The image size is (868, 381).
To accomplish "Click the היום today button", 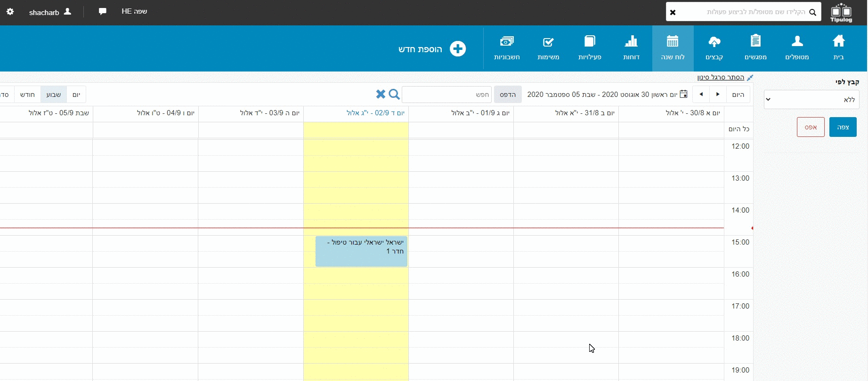I will point(738,95).
